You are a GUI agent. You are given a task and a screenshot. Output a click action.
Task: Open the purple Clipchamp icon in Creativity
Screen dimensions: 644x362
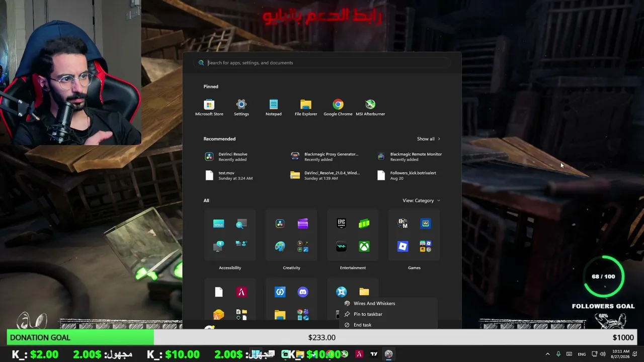pos(303,224)
